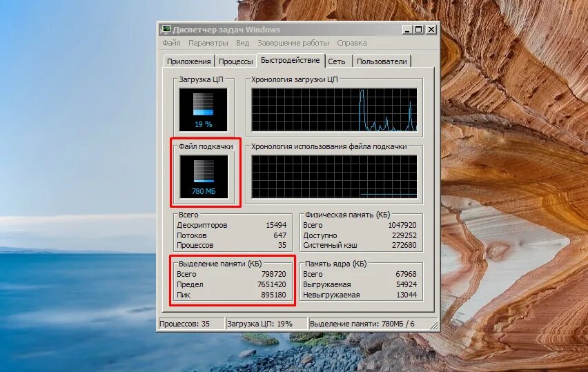Click the Доступно value 229252

[404, 235]
